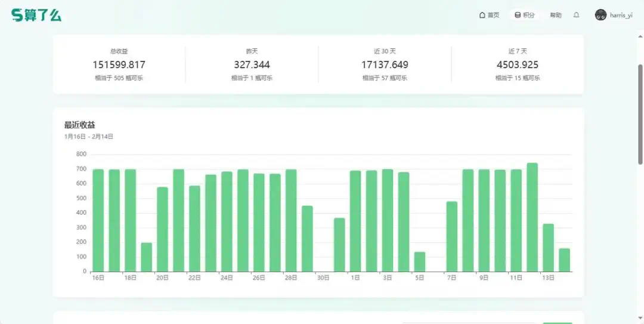
Task: Grab the vertical page scrollbar thumb
Action: click(x=640, y=113)
